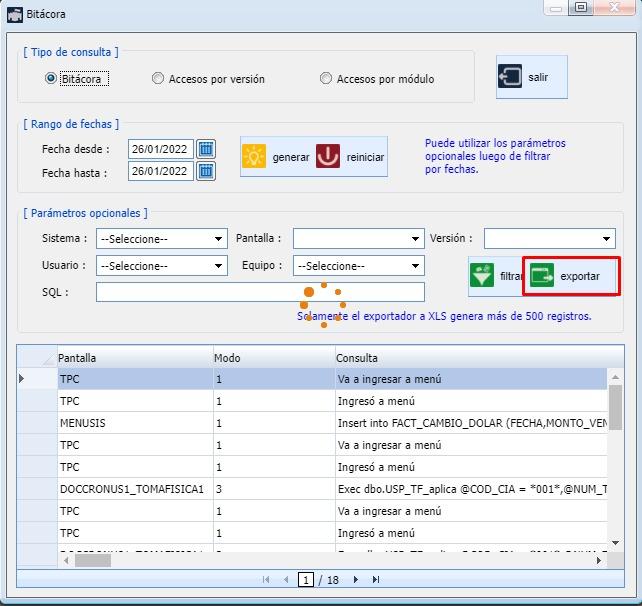The image size is (642, 606).
Task: Click the text label 'filtrar'
Action: pyautogui.click(x=511, y=276)
